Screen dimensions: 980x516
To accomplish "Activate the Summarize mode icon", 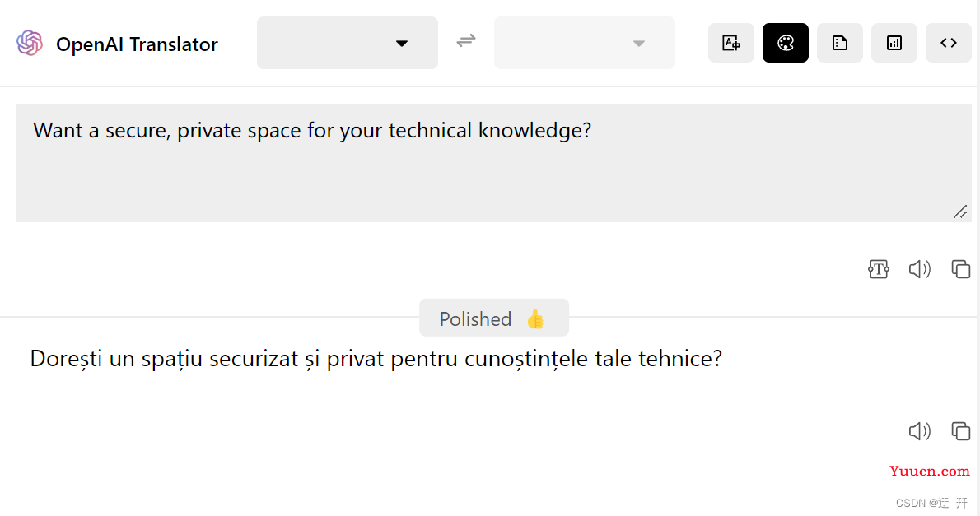I will (x=839, y=43).
